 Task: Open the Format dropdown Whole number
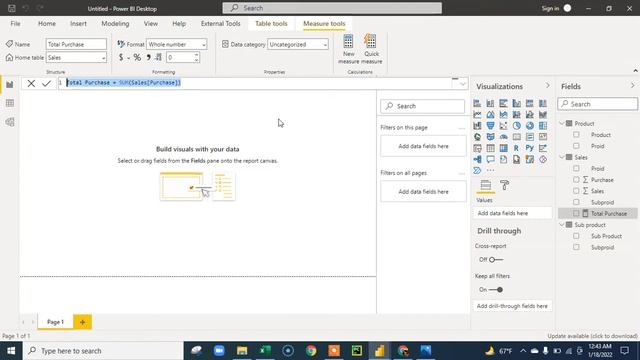[176, 44]
